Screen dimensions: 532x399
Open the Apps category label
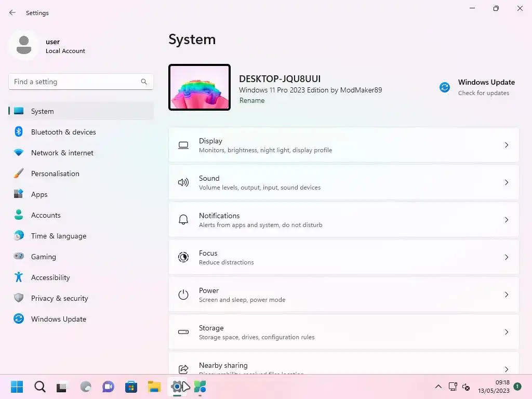pos(39,194)
